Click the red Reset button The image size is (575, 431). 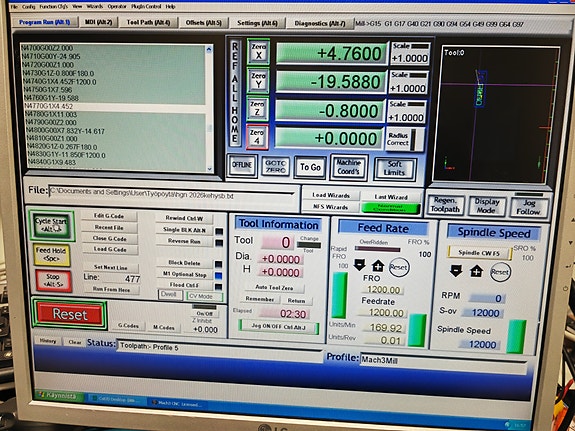(69, 314)
